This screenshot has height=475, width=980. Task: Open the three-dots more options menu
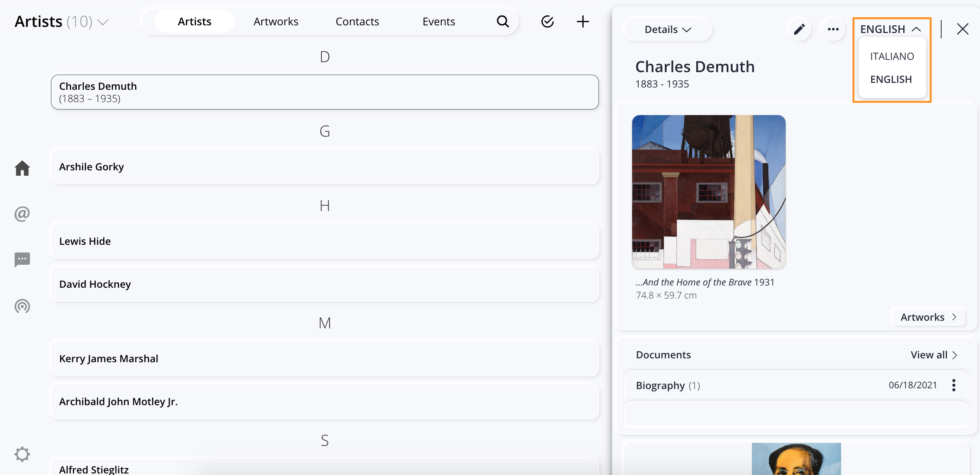[833, 29]
